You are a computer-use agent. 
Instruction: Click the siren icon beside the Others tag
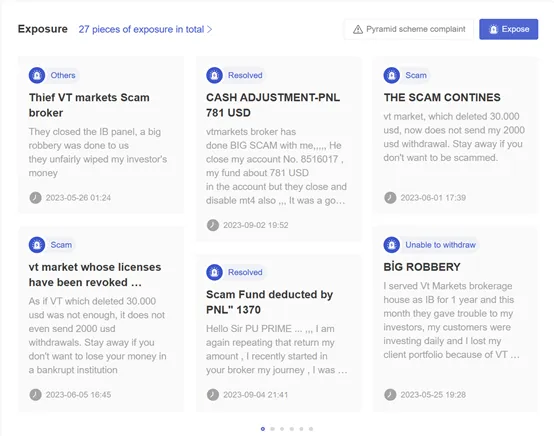pyautogui.click(x=37, y=75)
